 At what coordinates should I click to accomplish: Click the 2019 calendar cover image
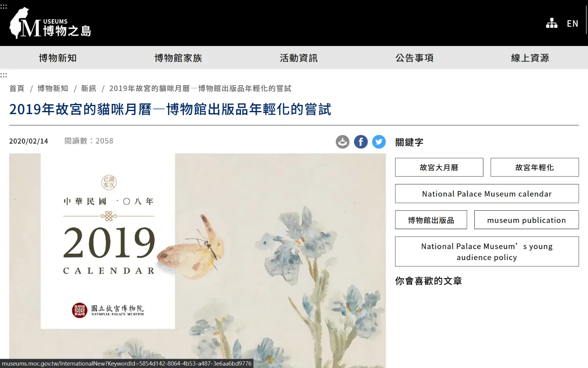tap(198, 261)
